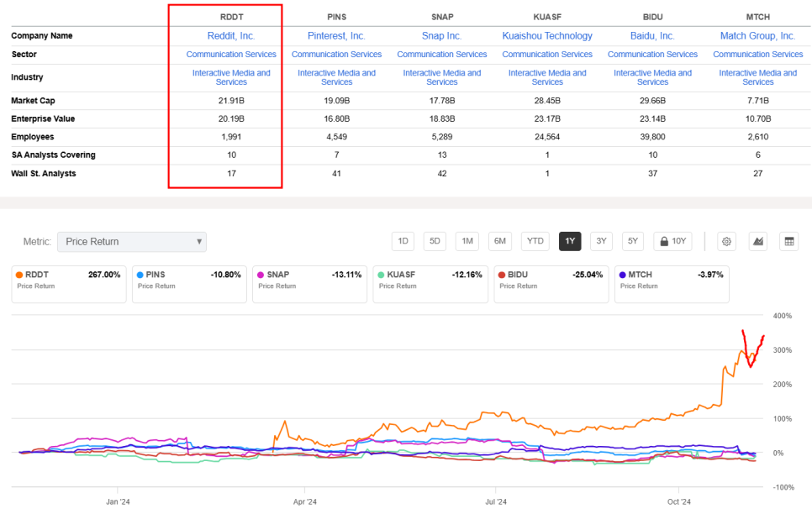Click the SA Analysts Covering row label
The image size is (812, 514).
(x=53, y=155)
